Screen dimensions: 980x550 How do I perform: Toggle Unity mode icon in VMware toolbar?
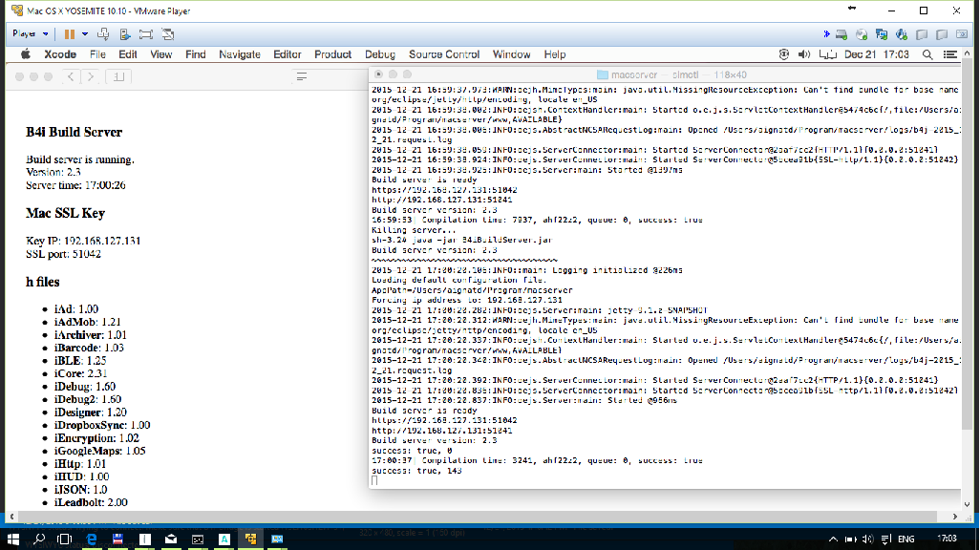pos(167,34)
